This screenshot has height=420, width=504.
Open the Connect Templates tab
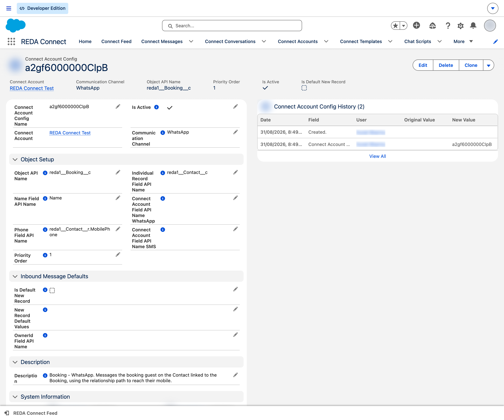pyautogui.click(x=361, y=41)
